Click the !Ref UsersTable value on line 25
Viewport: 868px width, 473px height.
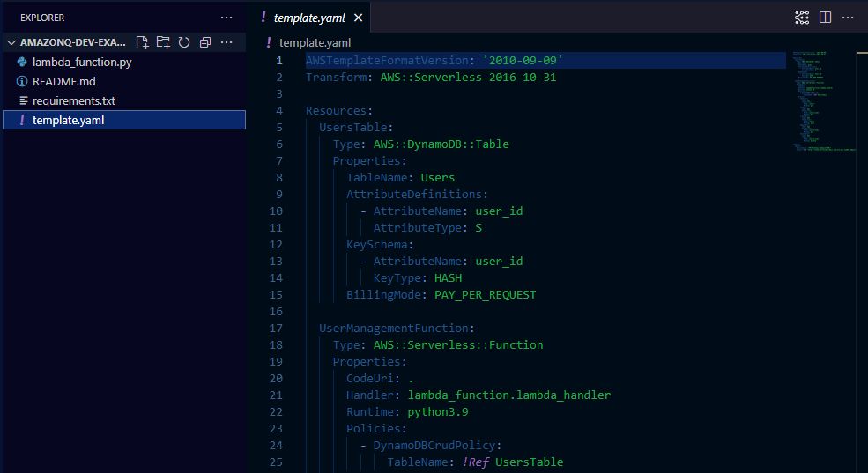(513, 462)
